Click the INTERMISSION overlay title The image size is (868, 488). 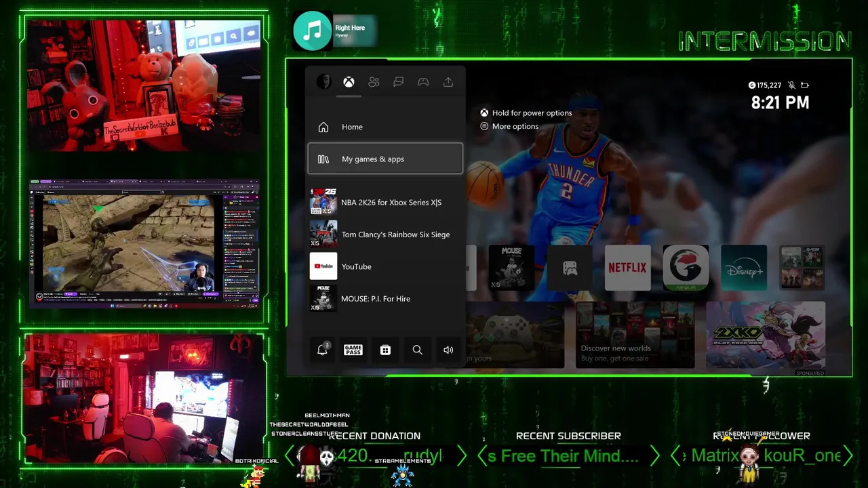[765, 41]
